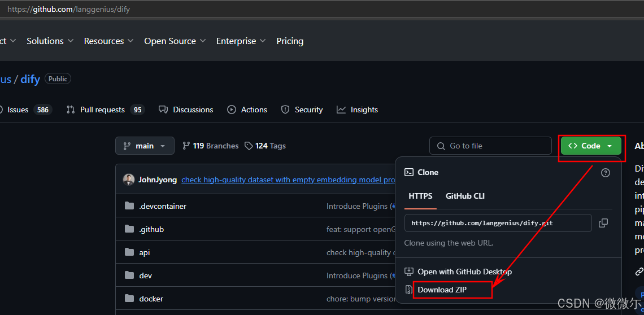The image size is (644, 315).
Task: Open JohnJyong's profile link
Action: tap(158, 180)
